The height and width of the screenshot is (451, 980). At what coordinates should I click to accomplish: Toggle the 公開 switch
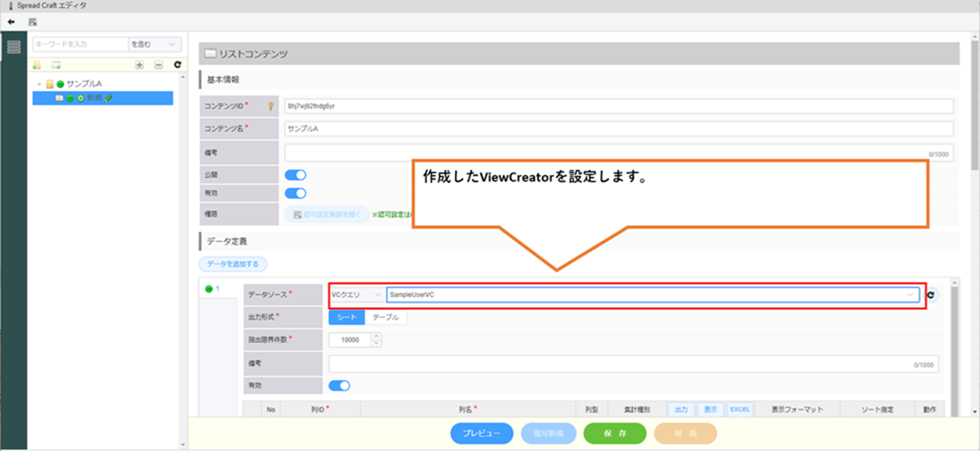tap(295, 175)
